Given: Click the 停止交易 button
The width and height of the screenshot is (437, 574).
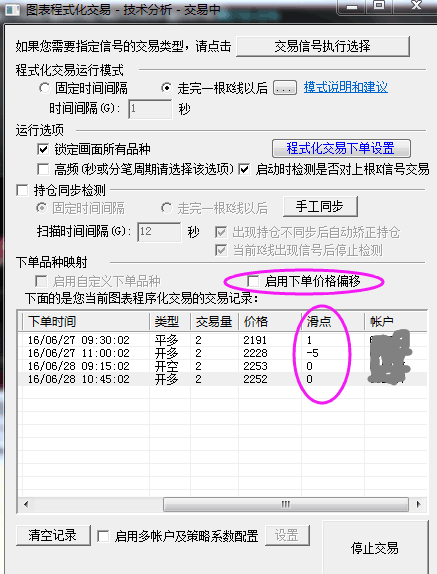Looking at the screenshot, I should pos(375,548).
